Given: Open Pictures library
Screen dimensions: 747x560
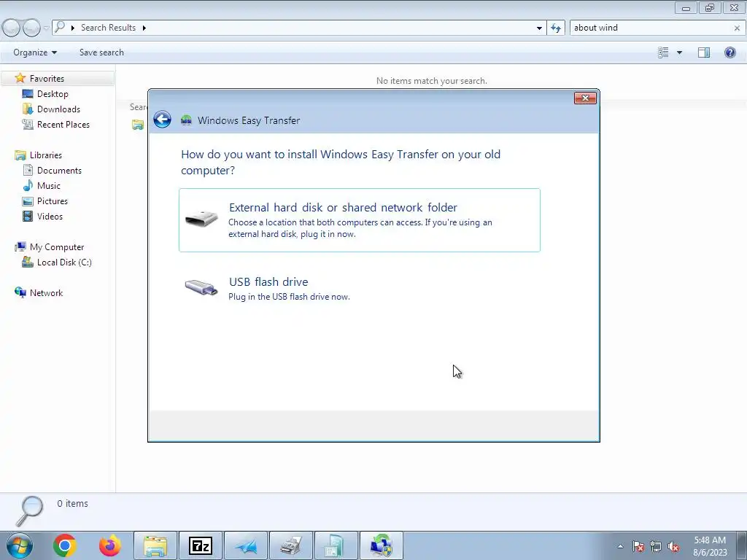Looking at the screenshot, I should click(52, 201).
